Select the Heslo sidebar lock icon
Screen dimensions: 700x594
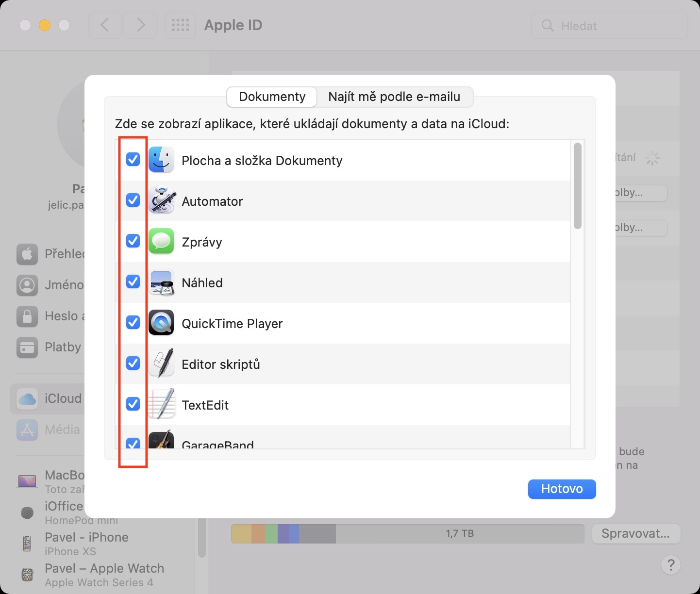coord(27,316)
